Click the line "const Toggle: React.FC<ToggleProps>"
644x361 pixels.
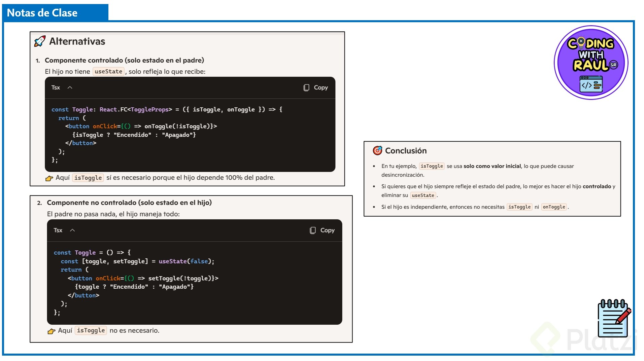[x=167, y=109]
